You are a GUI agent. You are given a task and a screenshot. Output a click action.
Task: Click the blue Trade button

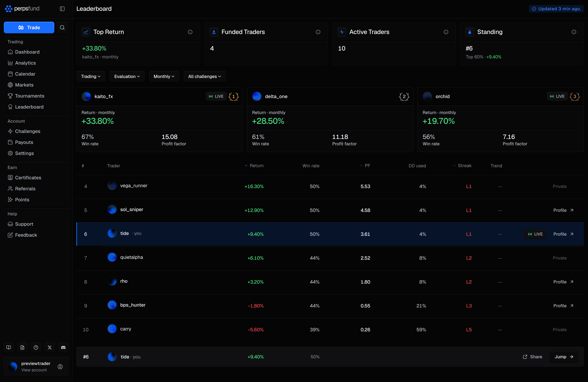click(29, 27)
